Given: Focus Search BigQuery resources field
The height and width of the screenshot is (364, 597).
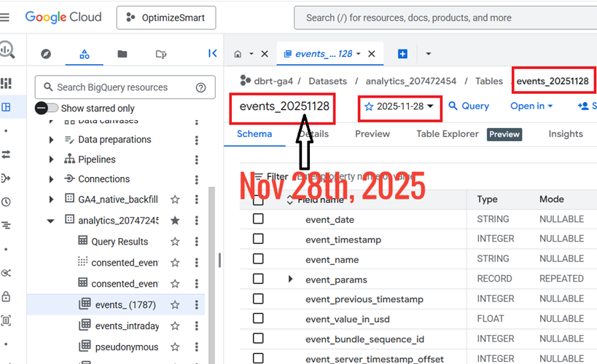Looking at the screenshot, I should 125,87.
